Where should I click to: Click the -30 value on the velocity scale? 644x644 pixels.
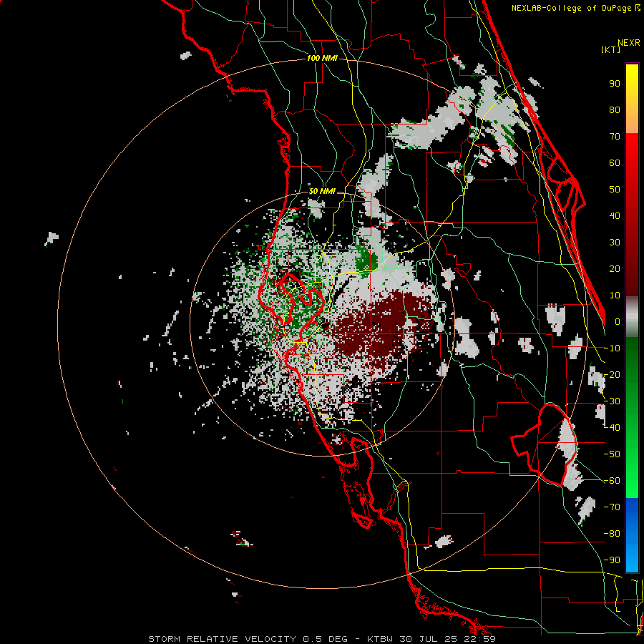pyautogui.click(x=612, y=401)
